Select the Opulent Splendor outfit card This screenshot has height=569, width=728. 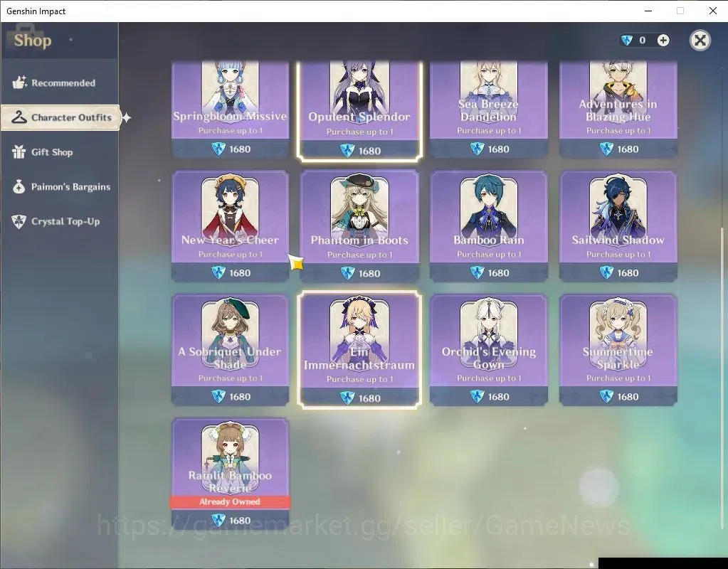tap(360, 110)
